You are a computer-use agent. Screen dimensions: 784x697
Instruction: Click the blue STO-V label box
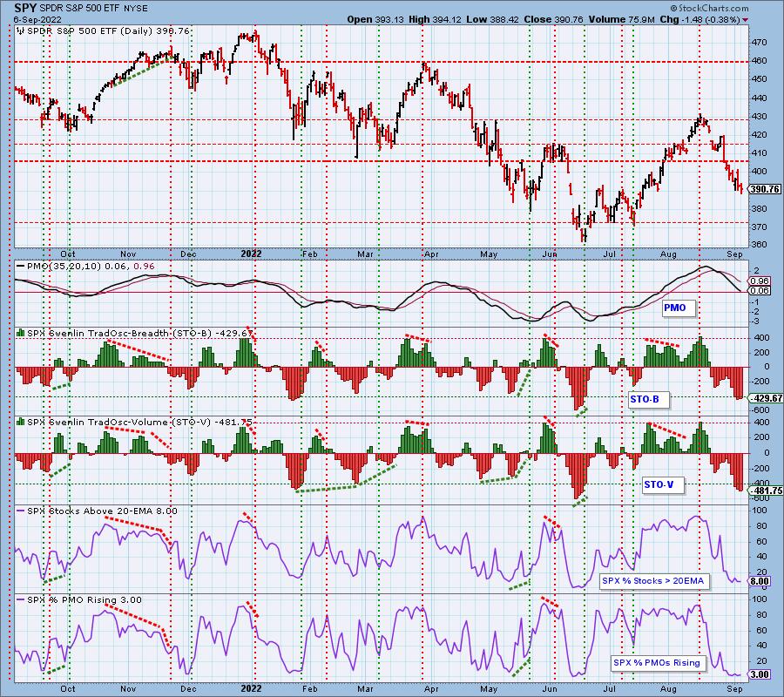(x=663, y=485)
